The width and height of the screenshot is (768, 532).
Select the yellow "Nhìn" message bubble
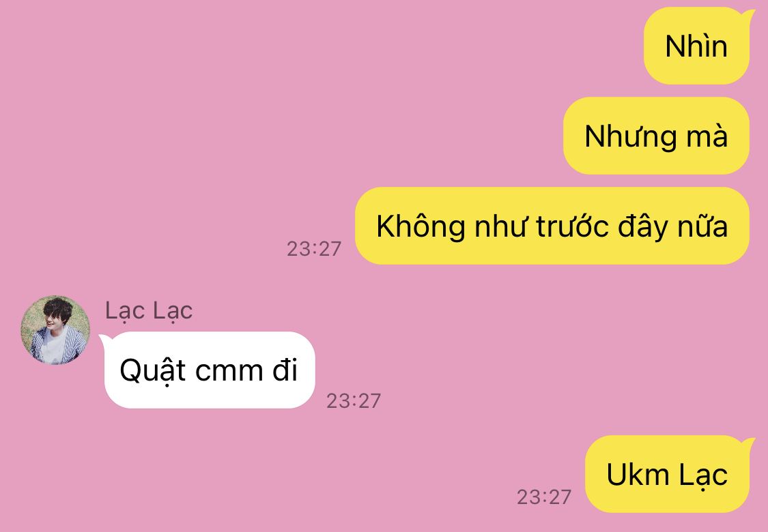pyautogui.click(x=696, y=46)
